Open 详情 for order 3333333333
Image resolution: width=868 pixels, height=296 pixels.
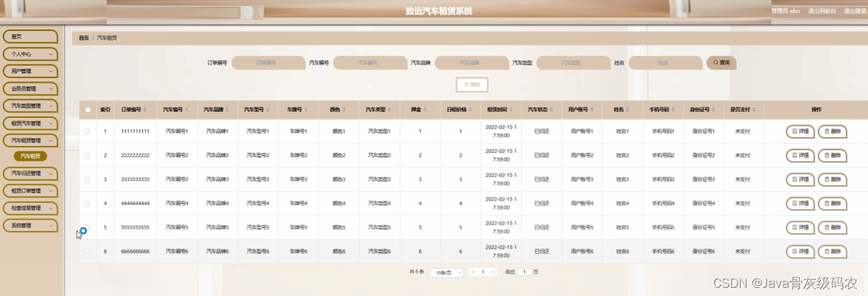800,180
